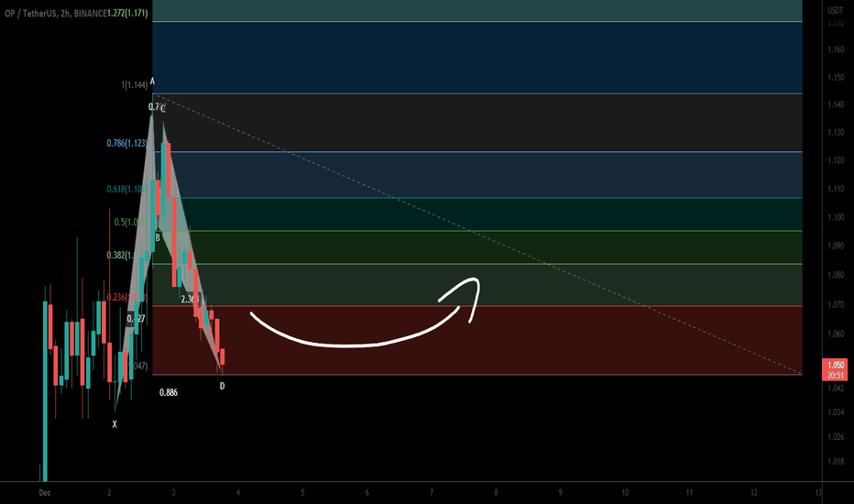
Task: Click day 12 on the time axis
Action: pos(754,493)
